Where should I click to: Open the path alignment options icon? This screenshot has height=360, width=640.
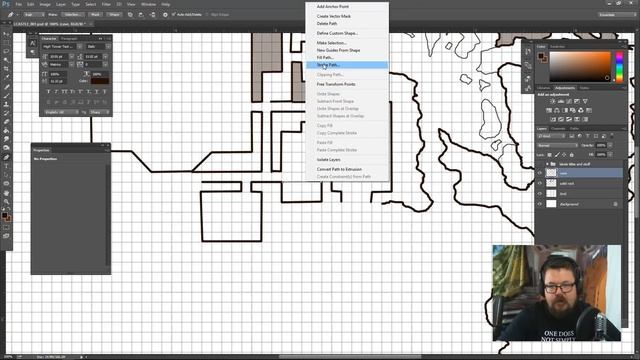point(141,15)
